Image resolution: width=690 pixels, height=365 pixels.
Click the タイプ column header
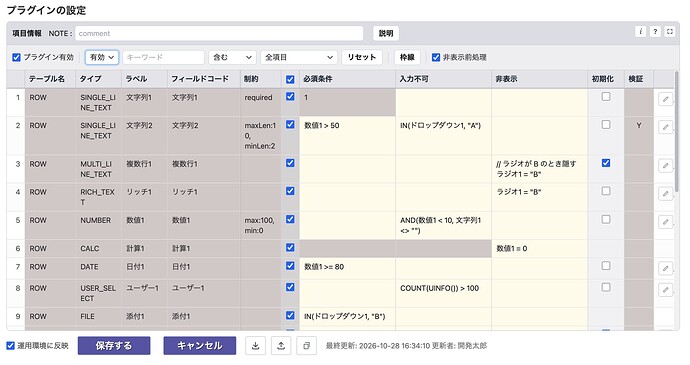99,79
